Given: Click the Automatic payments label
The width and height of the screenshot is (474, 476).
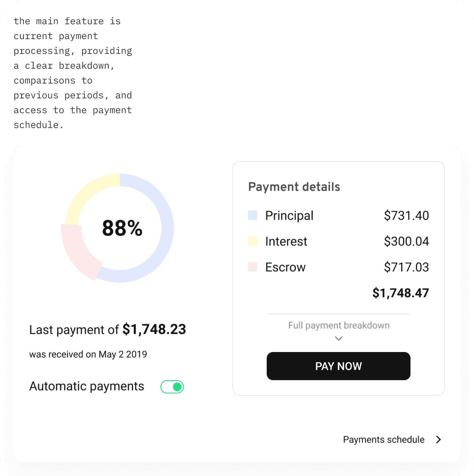Looking at the screenshot, I should [x=87, y=386].
